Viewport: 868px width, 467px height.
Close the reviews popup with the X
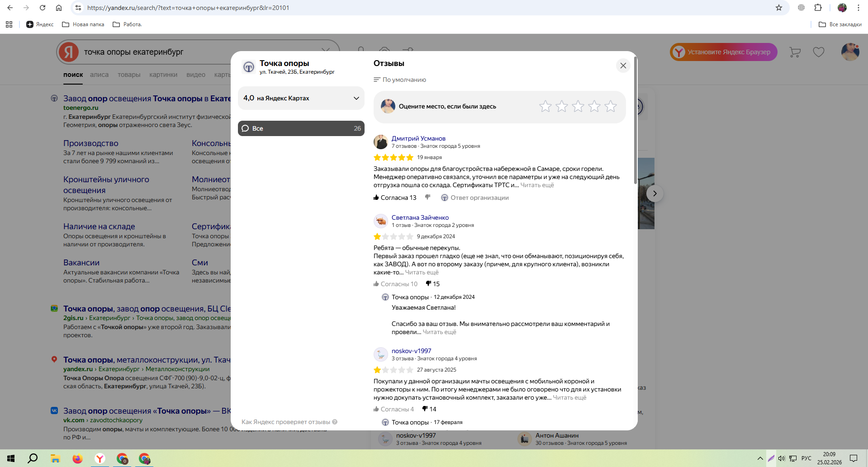[x=623, y=66]
